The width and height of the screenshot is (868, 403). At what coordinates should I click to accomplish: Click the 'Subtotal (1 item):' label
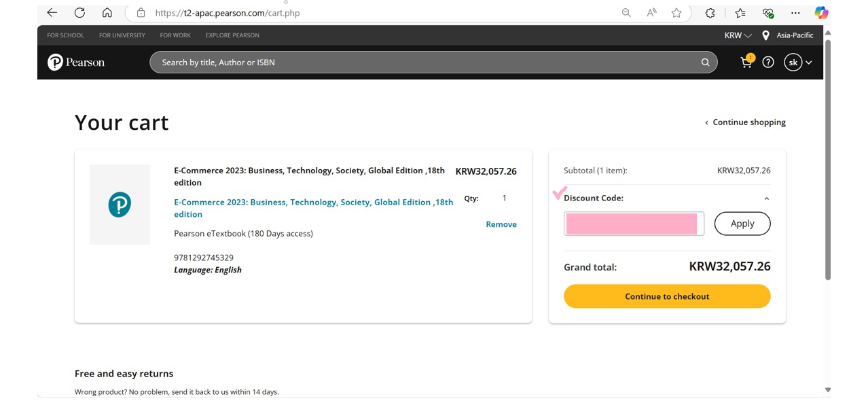click(x=596, y=171)
